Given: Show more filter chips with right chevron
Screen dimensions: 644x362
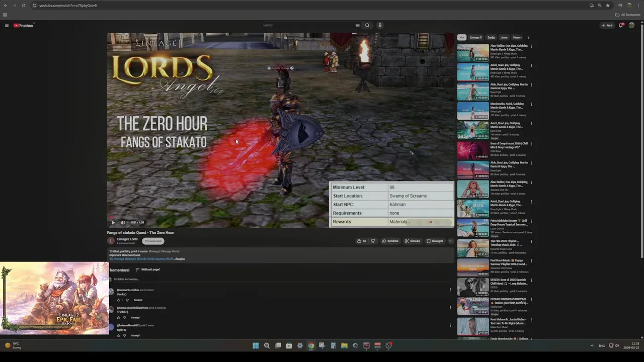Looking at the screenshot, I should (528, 37).
